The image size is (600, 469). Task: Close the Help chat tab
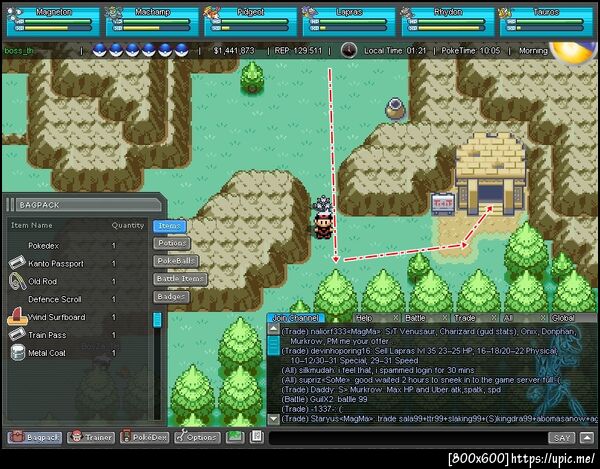click(396, 318)
